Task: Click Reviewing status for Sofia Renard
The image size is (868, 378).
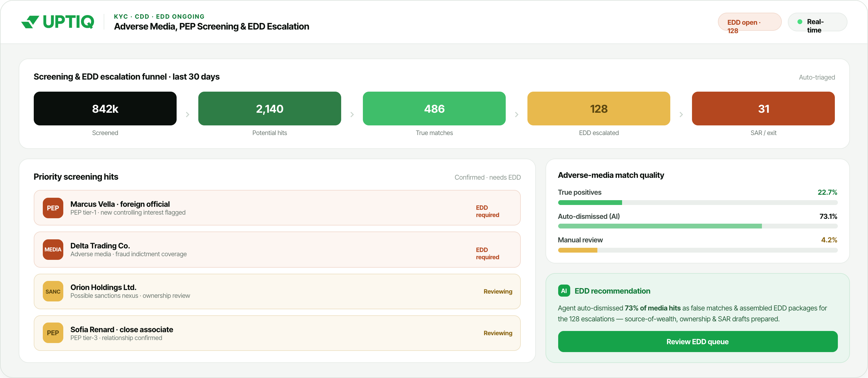Action: tap(498, 333)
